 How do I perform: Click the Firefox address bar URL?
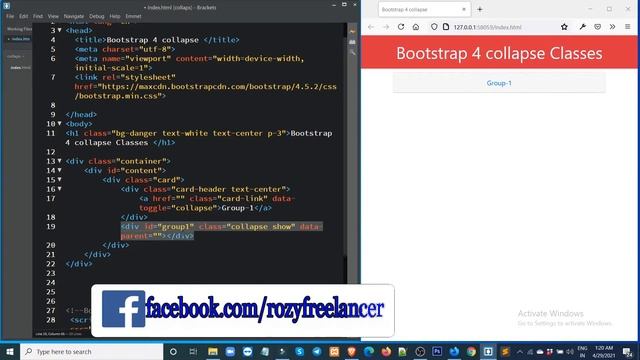click(x=487, y=27)
